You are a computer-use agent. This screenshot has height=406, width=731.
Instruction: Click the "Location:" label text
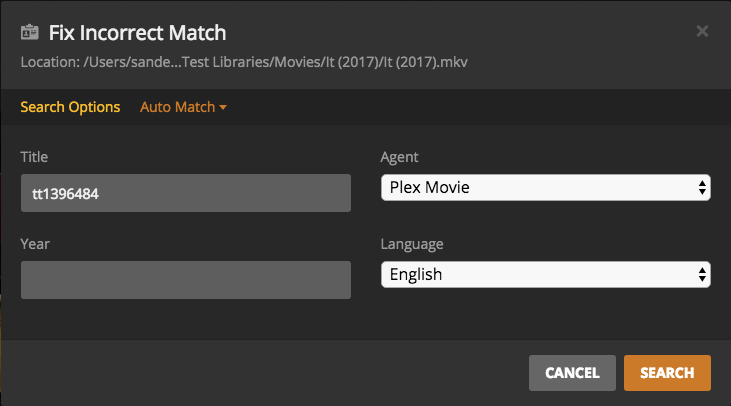(x=49, y=62)
